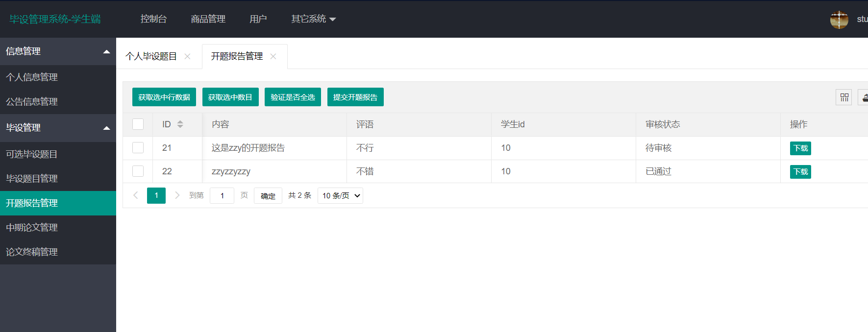Screen dimensions: 868x332
Task: Click the 提交开题报告 button
Action: [x=355, y=97]
